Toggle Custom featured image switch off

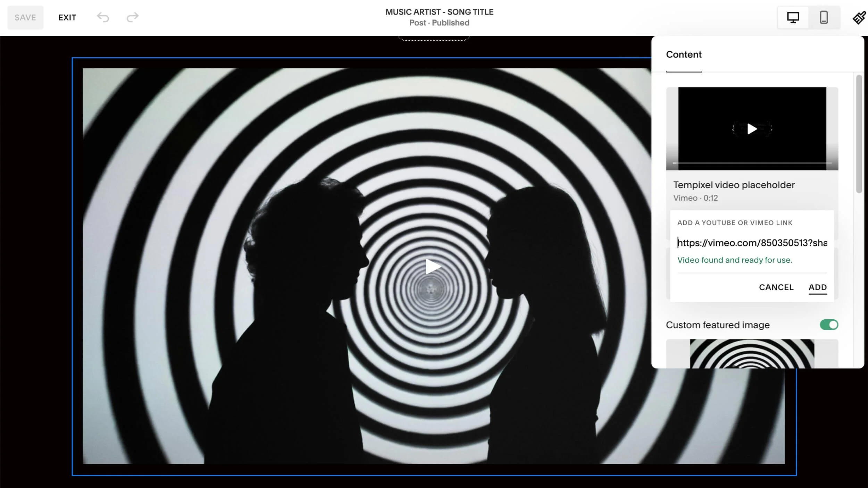pos(829,325)
